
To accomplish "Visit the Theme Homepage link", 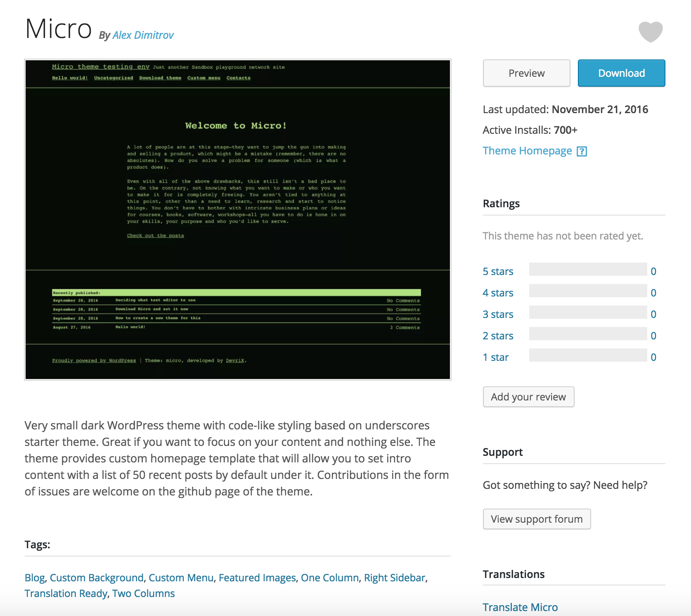I will (x=527, y=151).
